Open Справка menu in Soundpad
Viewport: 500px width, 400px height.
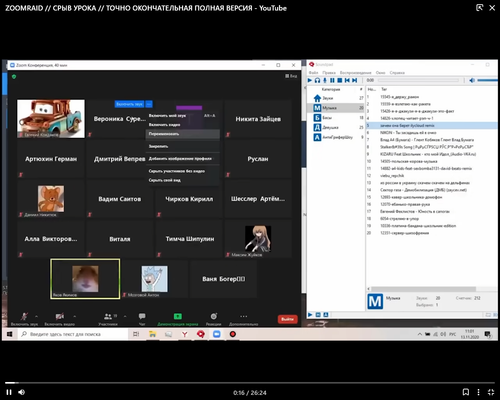tap(397, 73)
